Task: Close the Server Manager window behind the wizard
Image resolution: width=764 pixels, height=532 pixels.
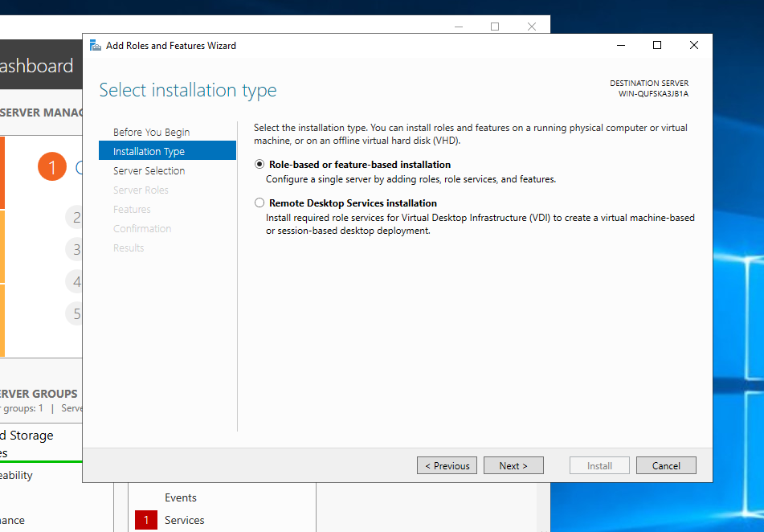Action: pyautogui.click(x=532, y=27)
